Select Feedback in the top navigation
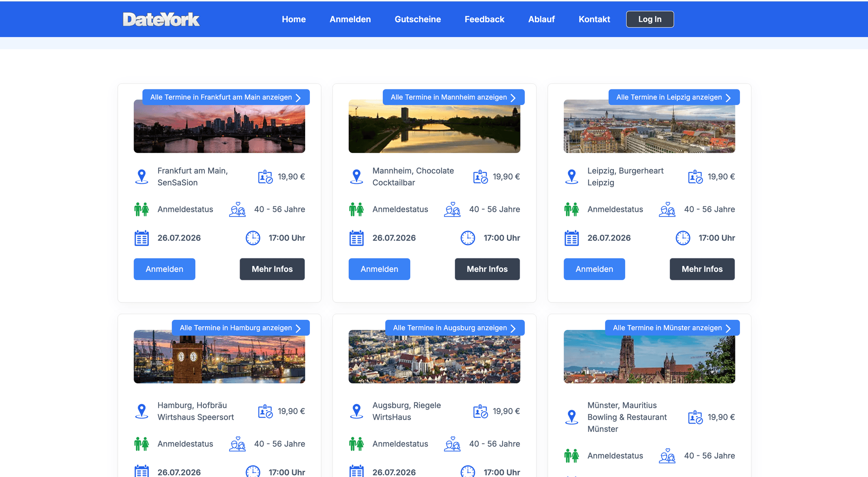The width and height of the screenshot is (868, 477). point(484,19)
